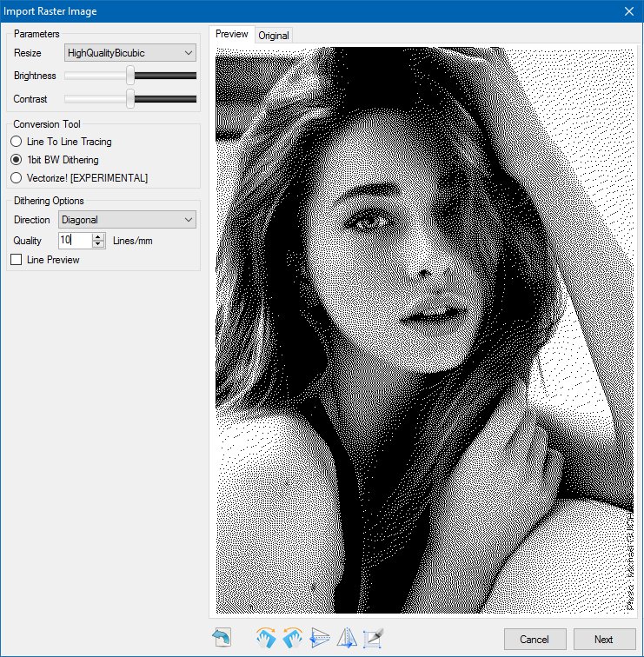Click the Contrast slider thumb
Viewport: 644px width, 657px height.
130,99
